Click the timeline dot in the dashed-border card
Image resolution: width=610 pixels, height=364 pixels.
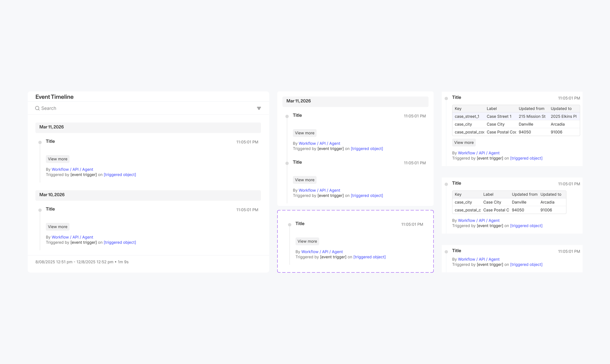[x=290, y=225]
